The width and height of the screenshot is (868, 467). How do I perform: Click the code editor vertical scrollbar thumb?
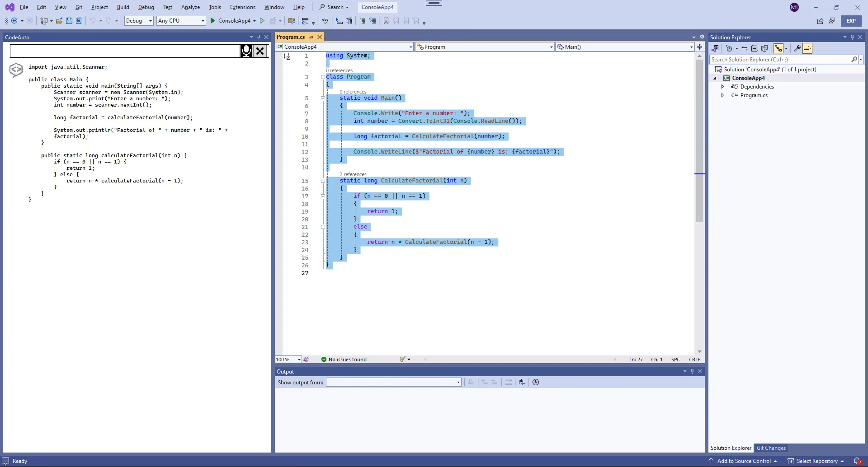point(699,140)
